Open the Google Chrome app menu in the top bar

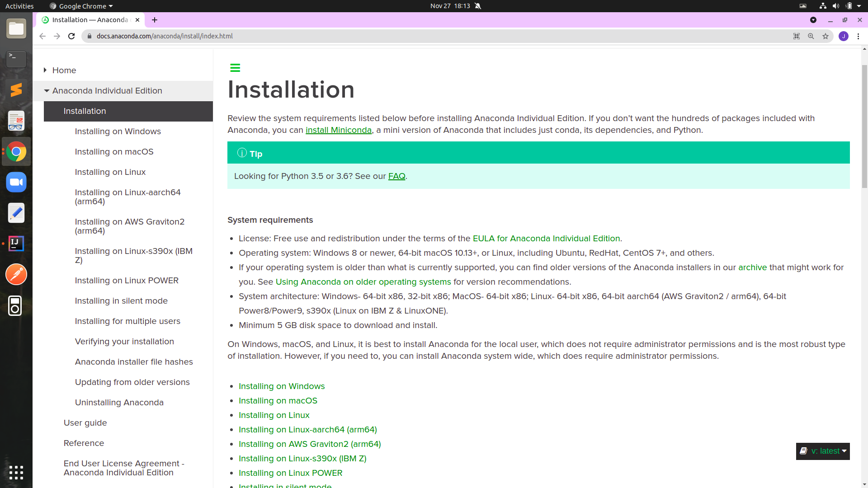(x=81, y=6)
